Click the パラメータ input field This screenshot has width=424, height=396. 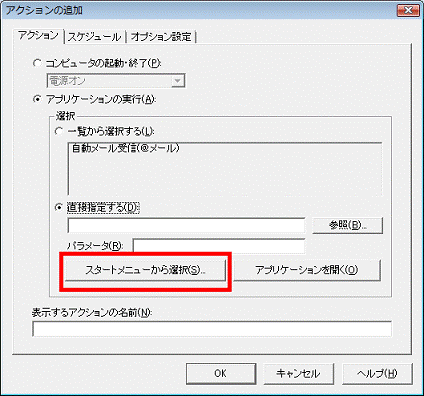(x=219, y=246)
